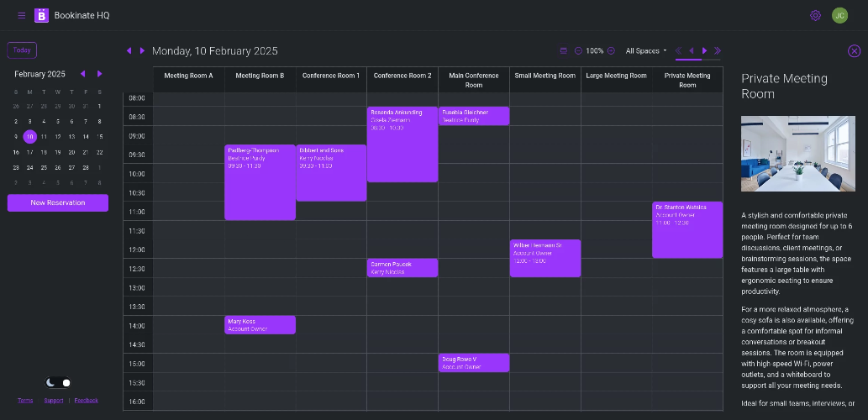Select 22 in the February mini calendar
Viewport: 868px width, 420px height.
coord(100,152)
